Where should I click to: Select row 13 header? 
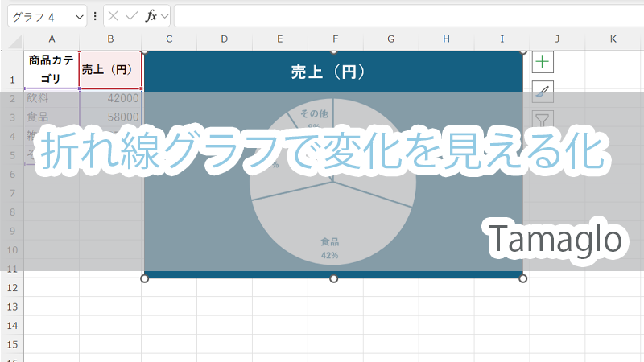click(x=11, y=306)
